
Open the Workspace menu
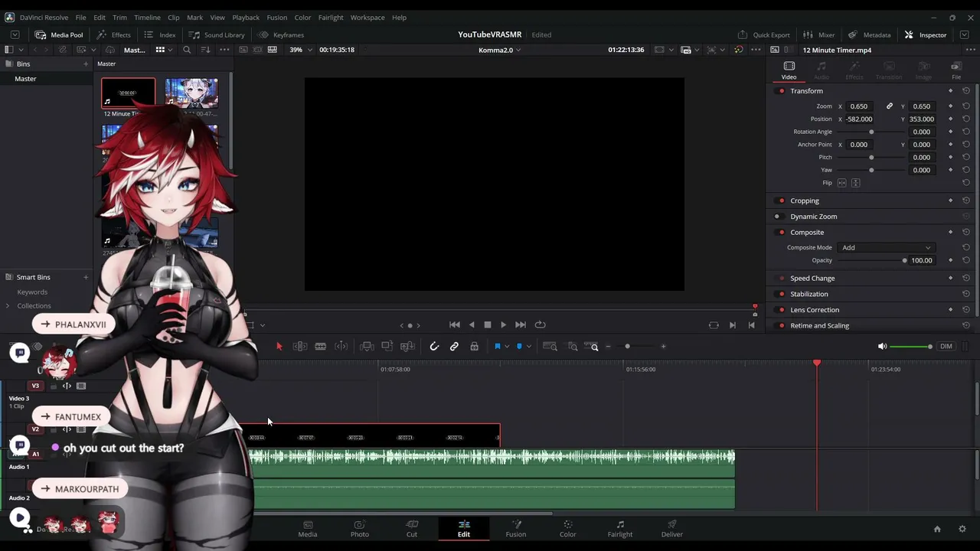coord(367,18)
